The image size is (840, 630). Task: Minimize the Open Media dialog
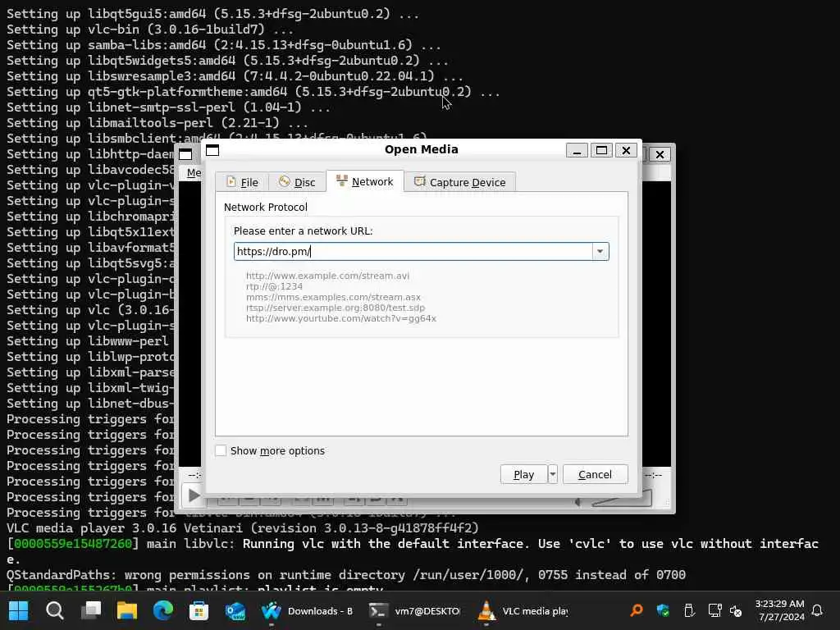pyautogui.click(x=577, y=150)
